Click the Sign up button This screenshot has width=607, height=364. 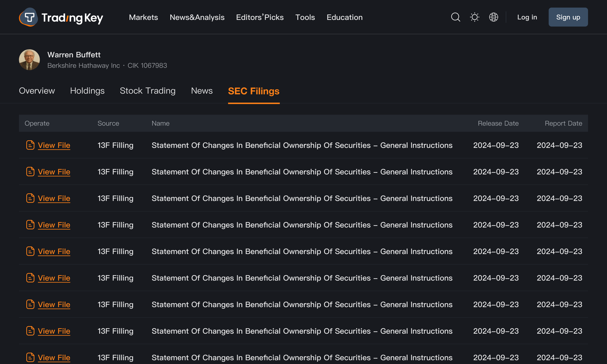click(568, 17)
